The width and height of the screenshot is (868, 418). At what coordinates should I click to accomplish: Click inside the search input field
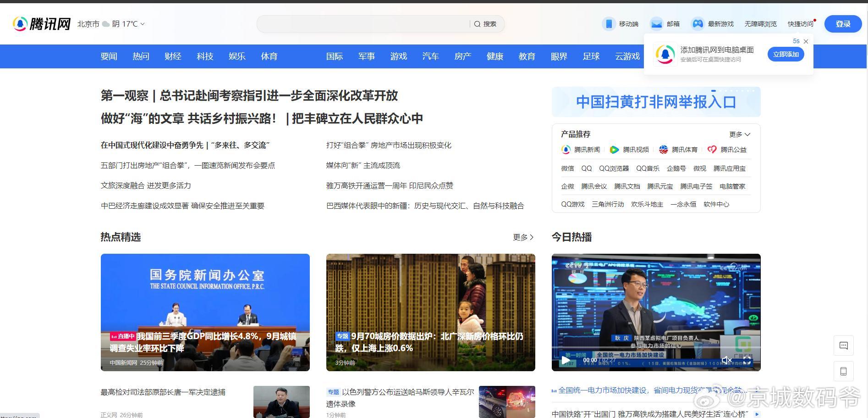point(364,24)
